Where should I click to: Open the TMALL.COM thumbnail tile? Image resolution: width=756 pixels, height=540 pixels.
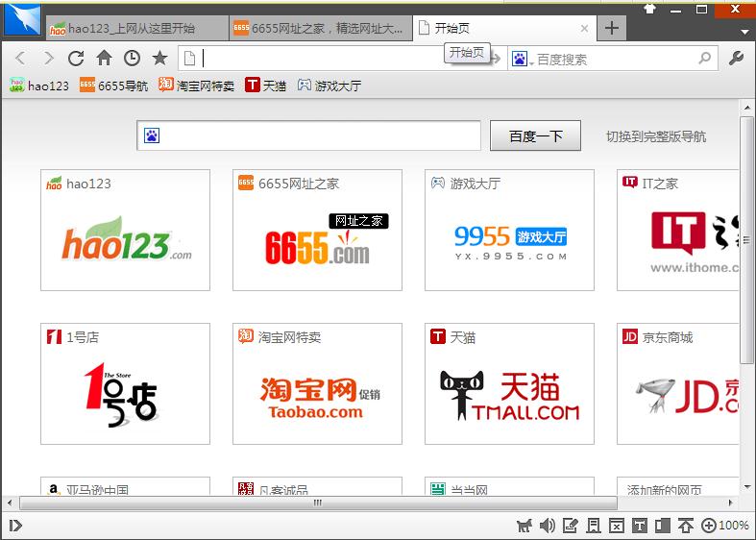pos(509,383)
